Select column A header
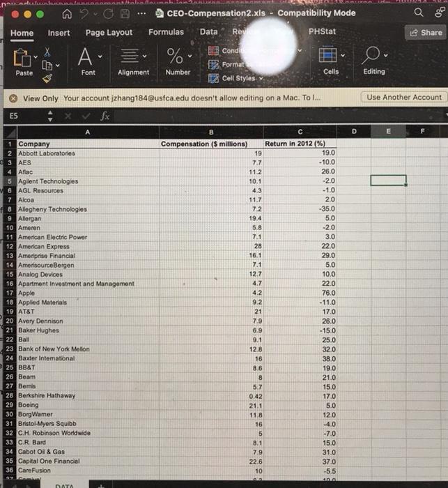 88,132
